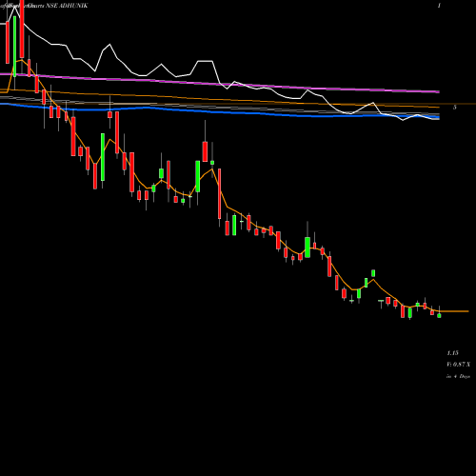Click the axis label 5 beside moving averages
The height and width of the screenshot is (476, 476).
[x=455, y=108]
